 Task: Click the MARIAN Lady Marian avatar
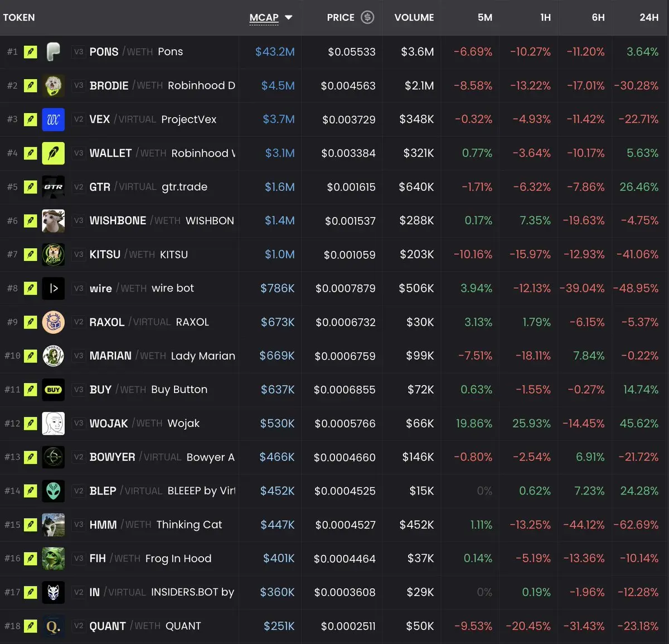(x=54, y=356)
